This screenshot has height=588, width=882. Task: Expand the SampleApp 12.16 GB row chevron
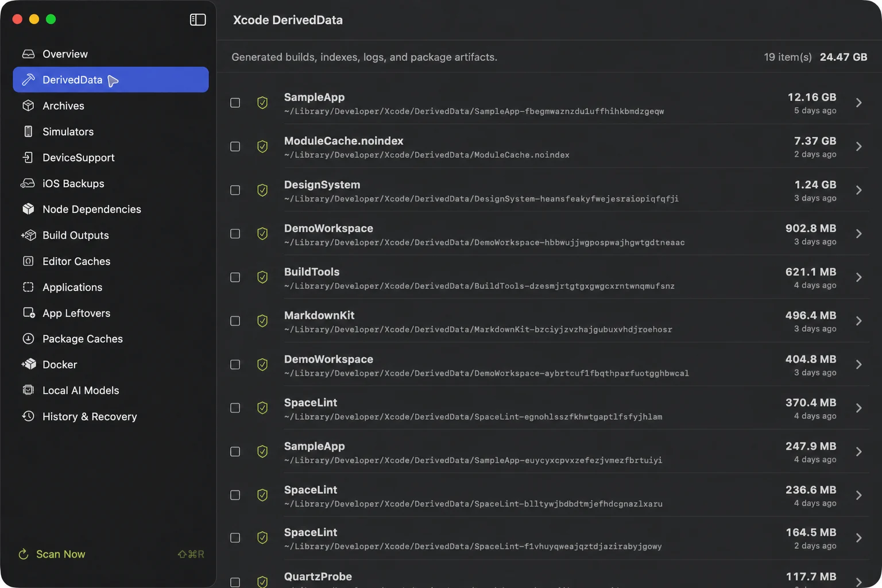click(x=858, y=103)
